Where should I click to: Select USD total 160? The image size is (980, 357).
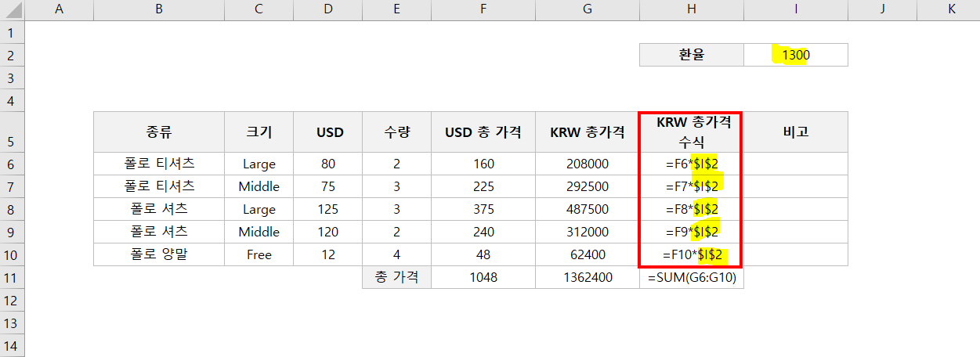point(483,164)
